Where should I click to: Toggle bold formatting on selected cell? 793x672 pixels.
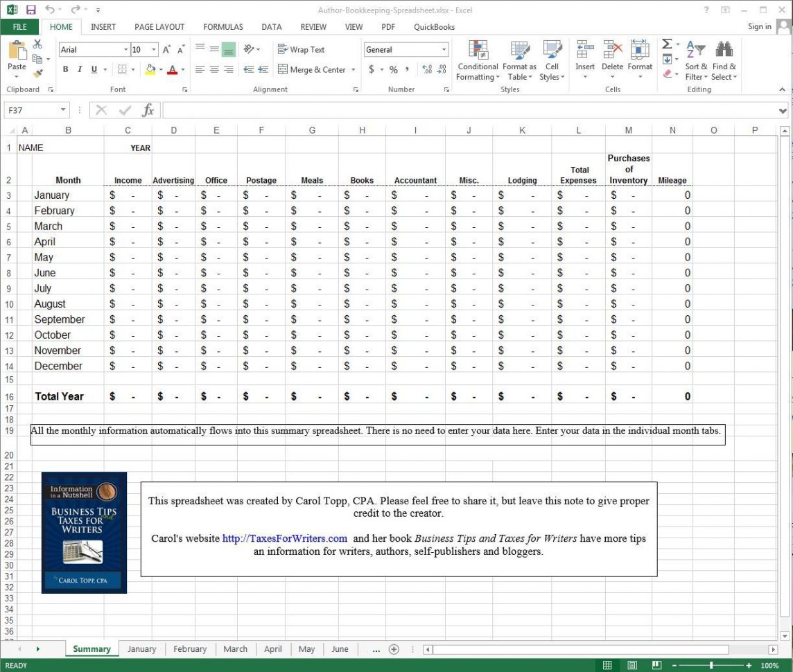(66, 69)
